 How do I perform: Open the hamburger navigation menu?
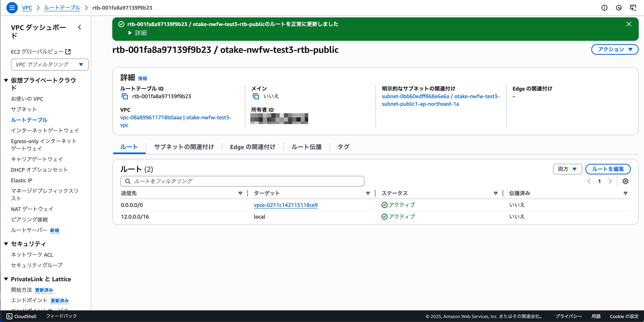[x=12, y=8]
